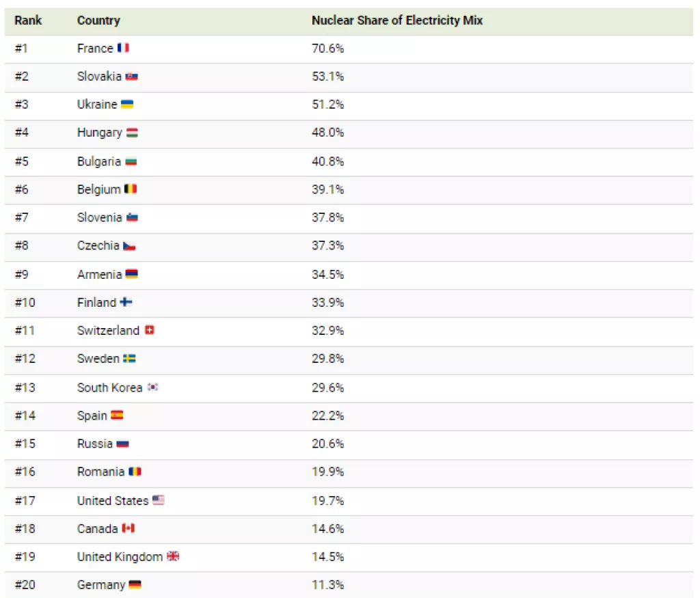Image resolution: width=700 pixels, height=598 pixels.
Task: Click the South Korea flag icon
Action: point(152,388)
